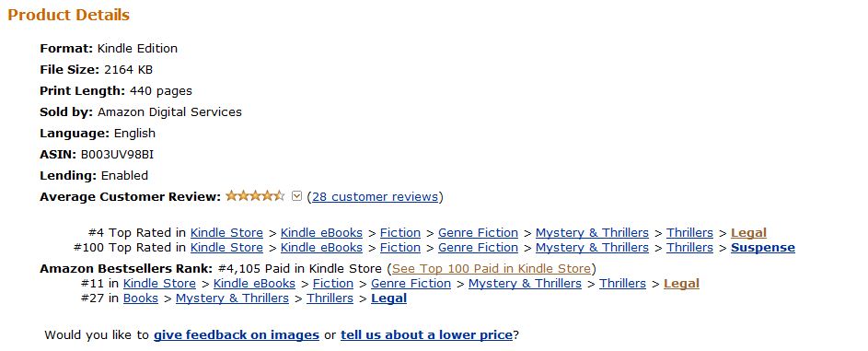The width and height of the screenshot is (868, 351).
Task: Click Kindle eBooks in #100 Top Rated row
Action: (x=321, y=248)
